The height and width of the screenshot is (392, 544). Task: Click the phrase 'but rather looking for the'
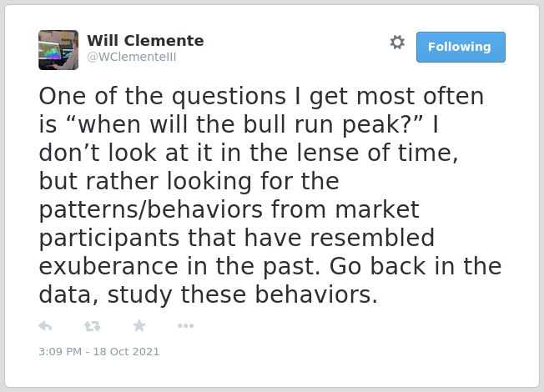[189, 182]
